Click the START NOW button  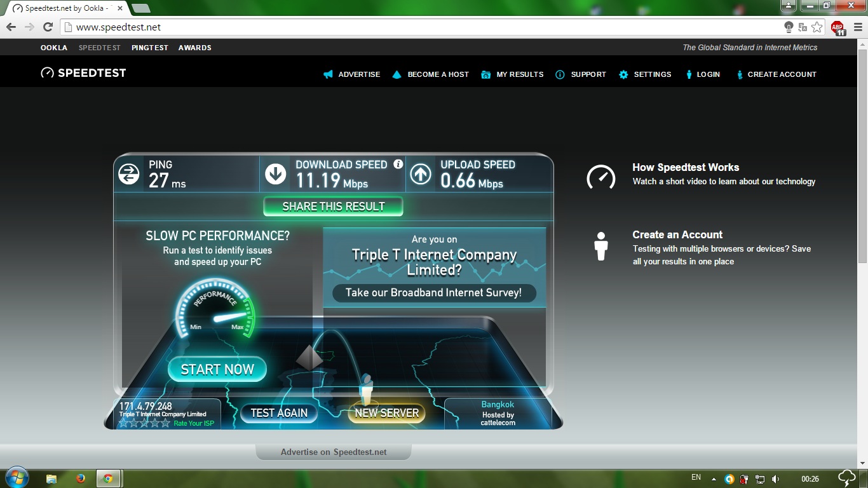(x=217, y=369)
